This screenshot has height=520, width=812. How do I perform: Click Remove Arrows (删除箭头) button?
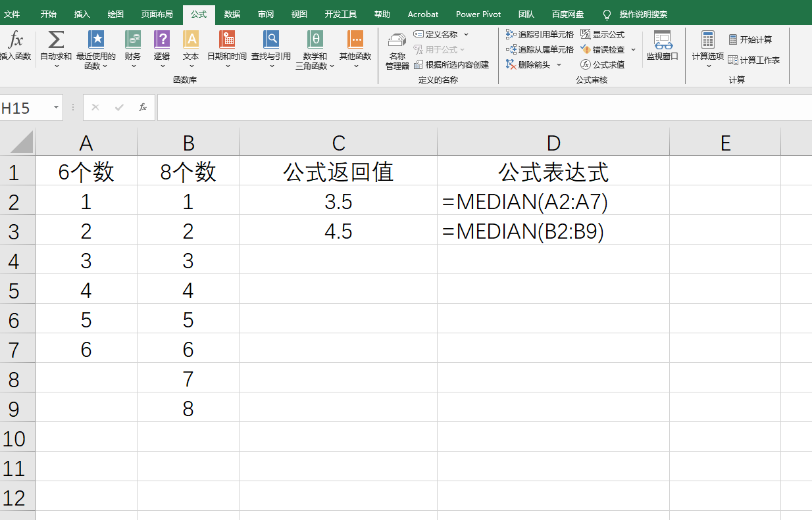[528, 64]
